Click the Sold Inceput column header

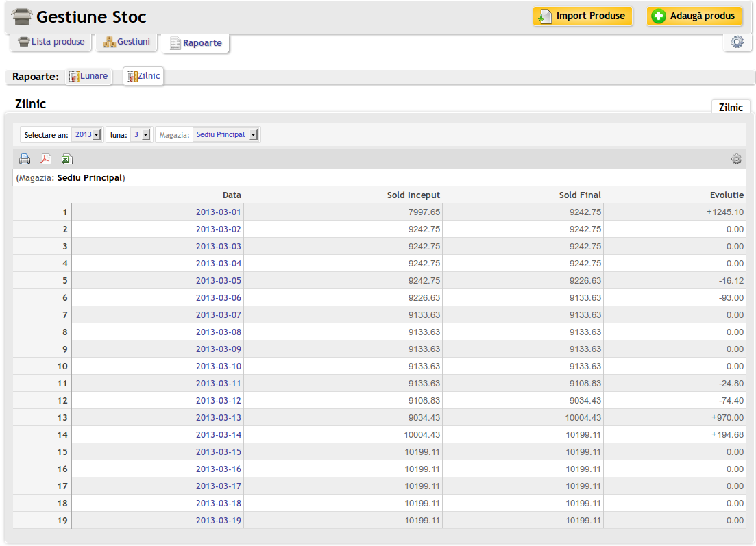[413, 195]
